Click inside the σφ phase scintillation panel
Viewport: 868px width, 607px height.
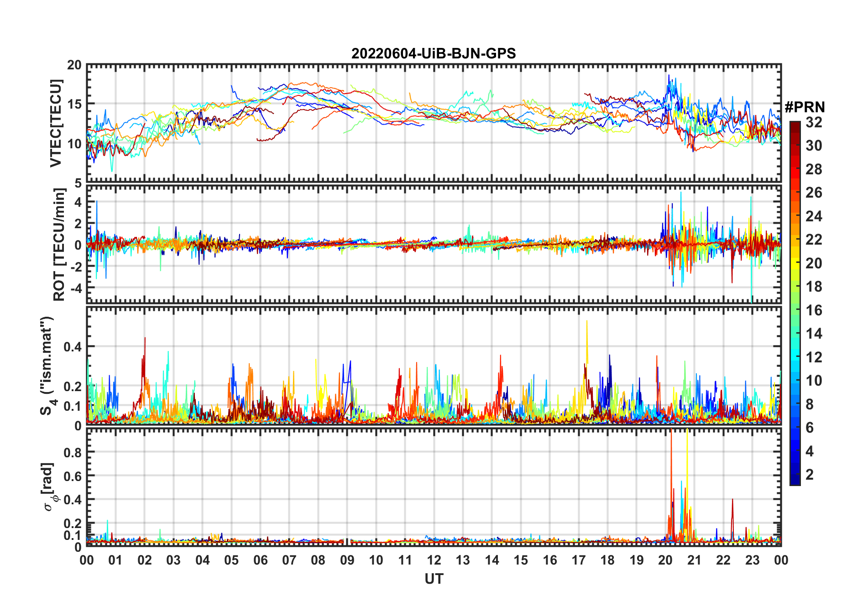point(434,487)
